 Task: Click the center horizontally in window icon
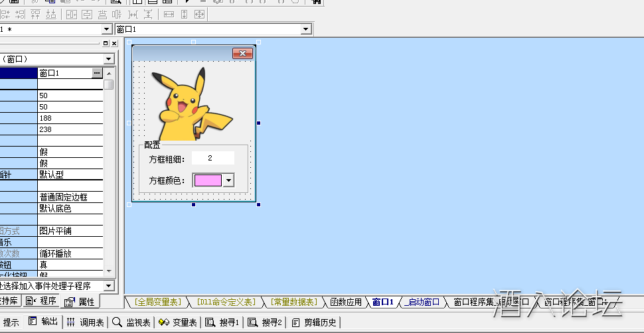pyautogui.click(x=71, y=14)
